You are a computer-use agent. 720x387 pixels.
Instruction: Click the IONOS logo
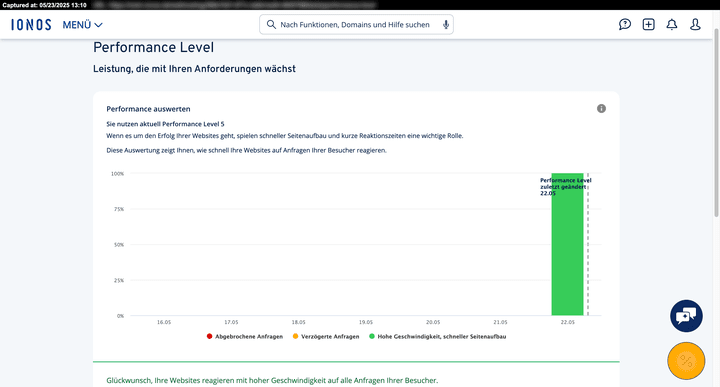[31, 25]
